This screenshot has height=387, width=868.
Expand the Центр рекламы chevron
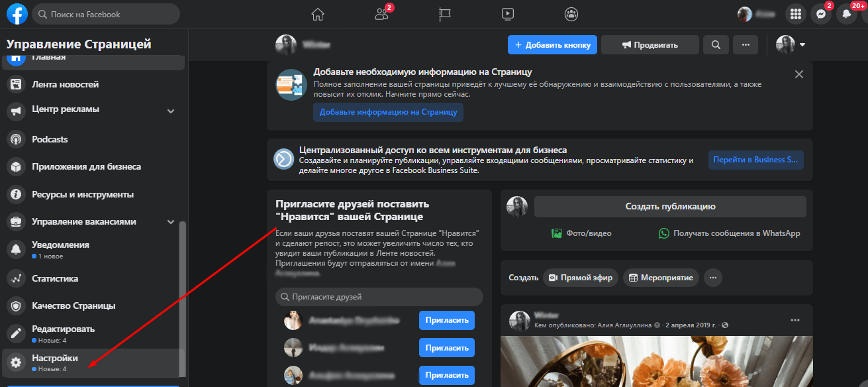(x=171, y=111)
